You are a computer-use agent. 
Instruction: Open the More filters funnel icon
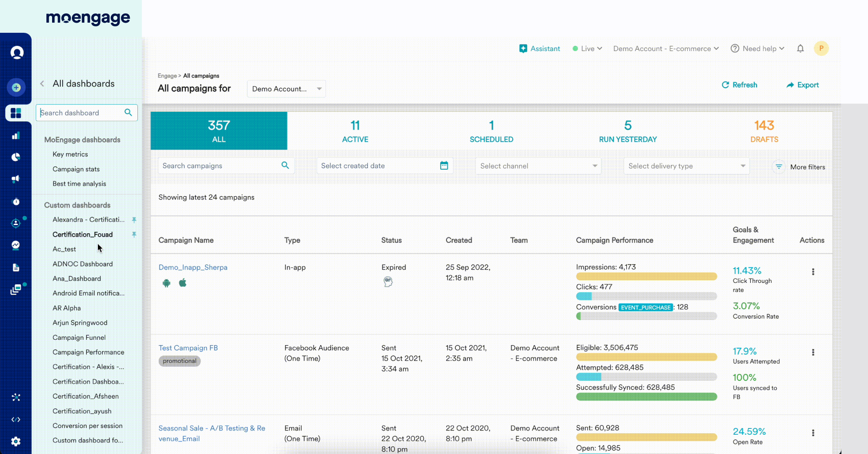tap(779, 167)
